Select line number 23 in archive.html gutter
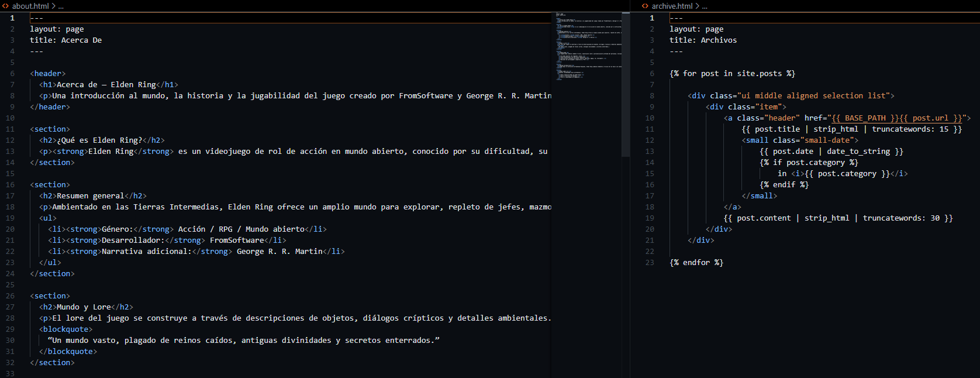Screen dimensions: 980x378 click(x=650, y=263)
